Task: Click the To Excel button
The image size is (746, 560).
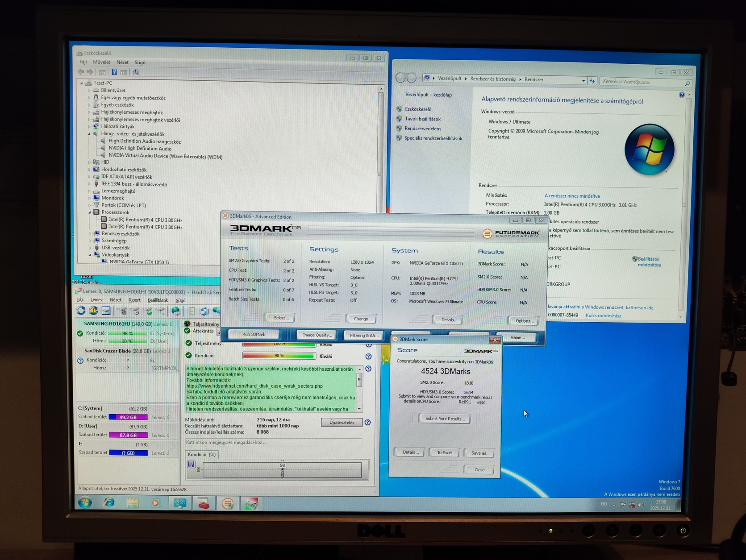Action: (445, 452)
